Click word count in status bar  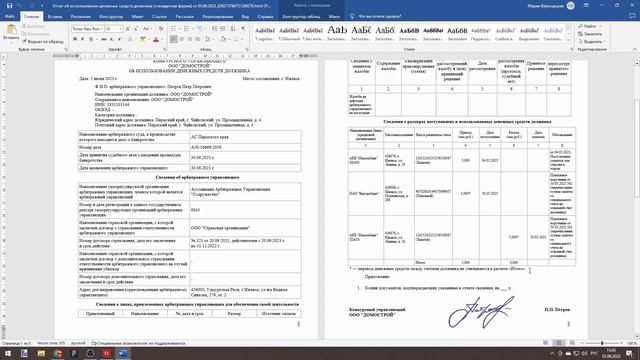tap(51, 343)
